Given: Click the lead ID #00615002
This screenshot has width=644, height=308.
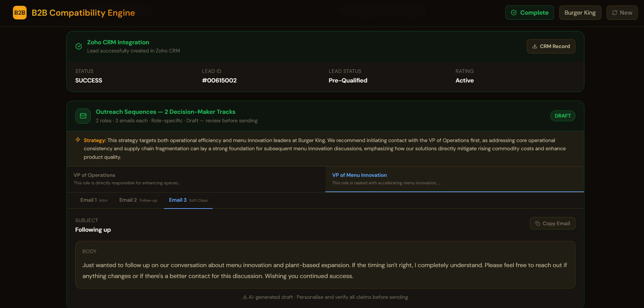Looking at the screenshot, I should (219, 80).
